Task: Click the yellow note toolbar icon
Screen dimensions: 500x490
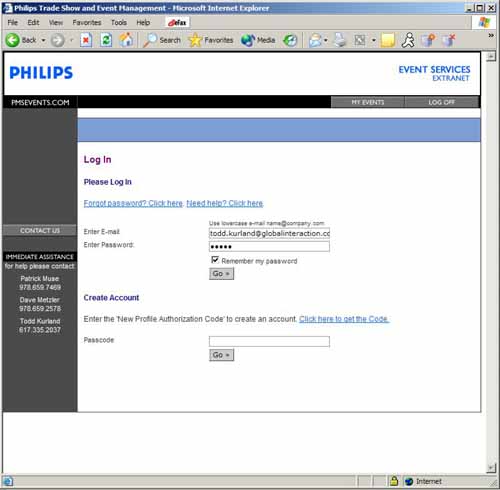Action: (x=388, y=40)
